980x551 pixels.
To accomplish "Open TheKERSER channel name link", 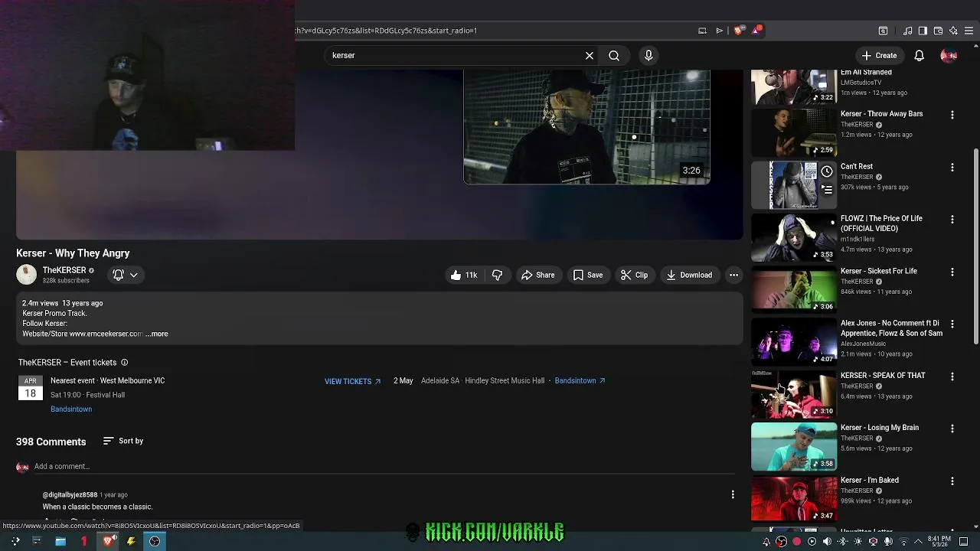I will click(64, 270).
